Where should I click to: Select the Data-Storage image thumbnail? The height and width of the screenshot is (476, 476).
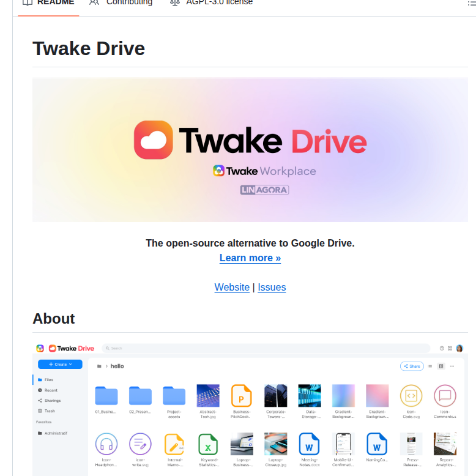click(310, 396)
